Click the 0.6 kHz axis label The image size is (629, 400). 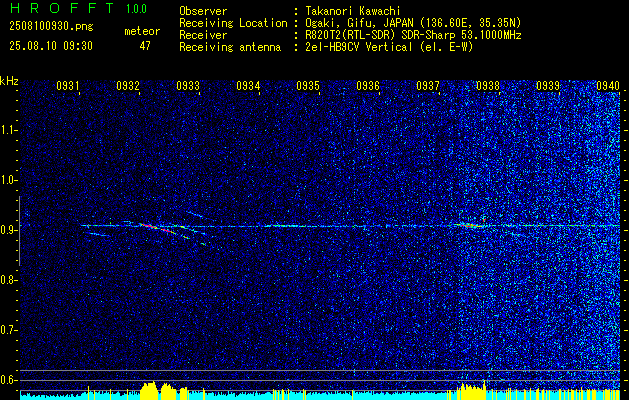8,380
